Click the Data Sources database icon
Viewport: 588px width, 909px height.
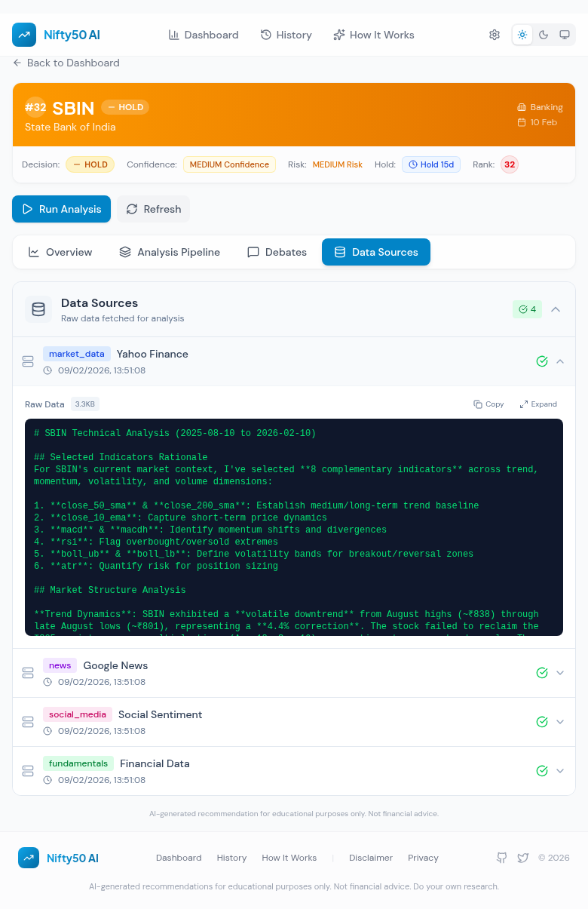38,309
